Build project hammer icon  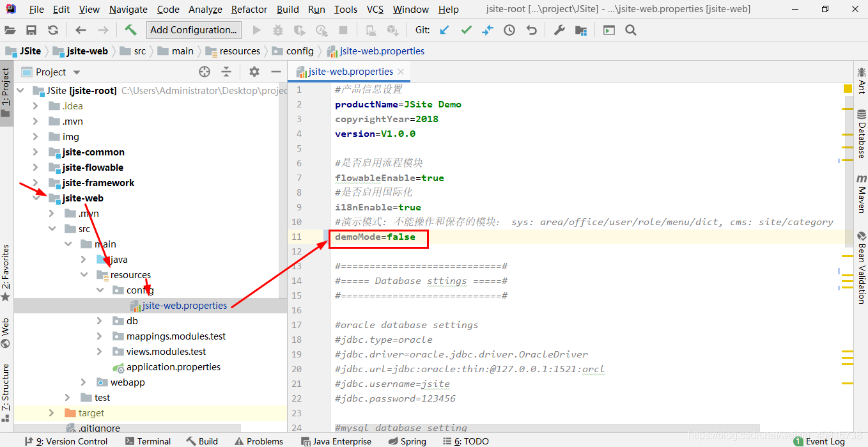130,30
